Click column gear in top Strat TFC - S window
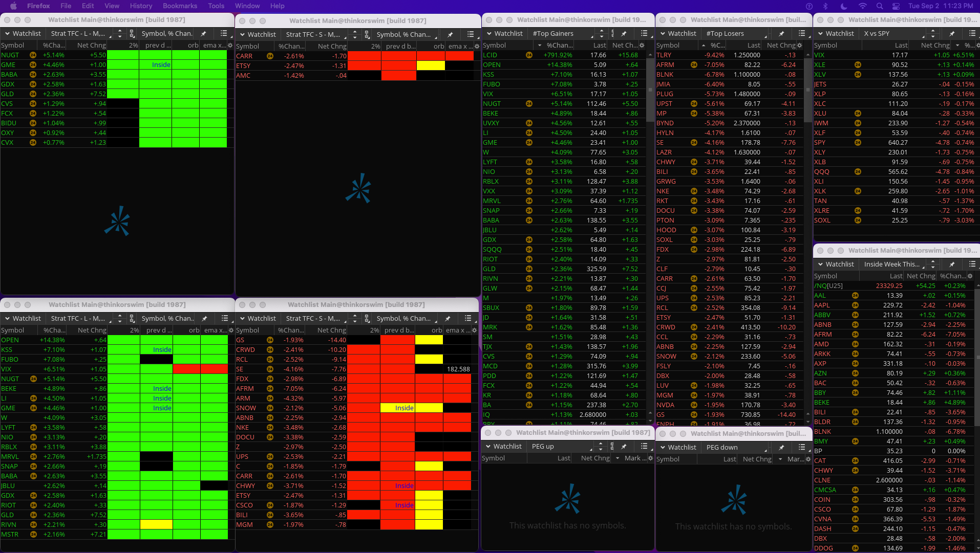The image size is (980, 553). pos(476,46)
